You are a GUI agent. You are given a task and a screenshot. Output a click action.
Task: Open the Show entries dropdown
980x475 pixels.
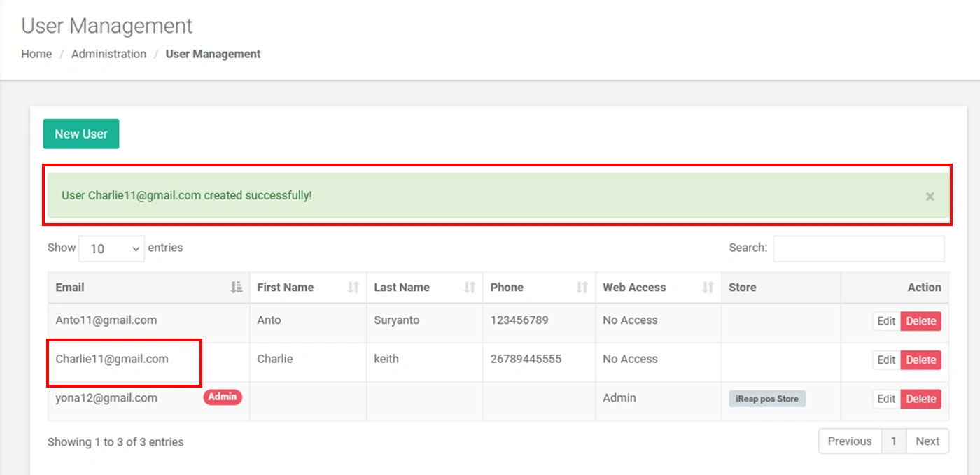tap(112, 248)
